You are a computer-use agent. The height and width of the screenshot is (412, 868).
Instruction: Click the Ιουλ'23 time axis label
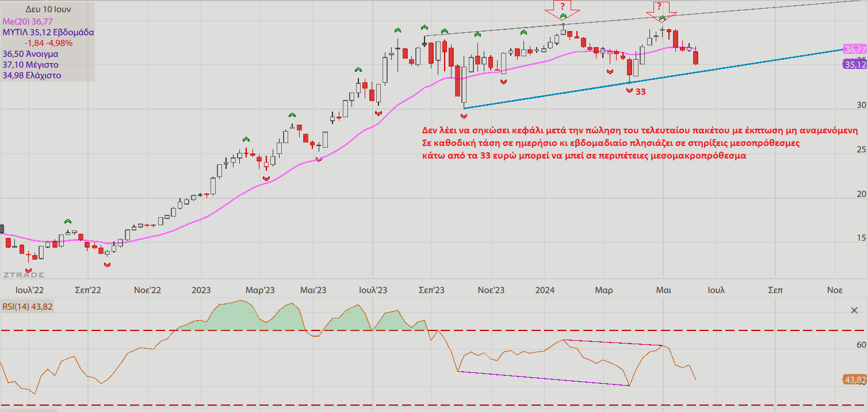tap(372, 290)
